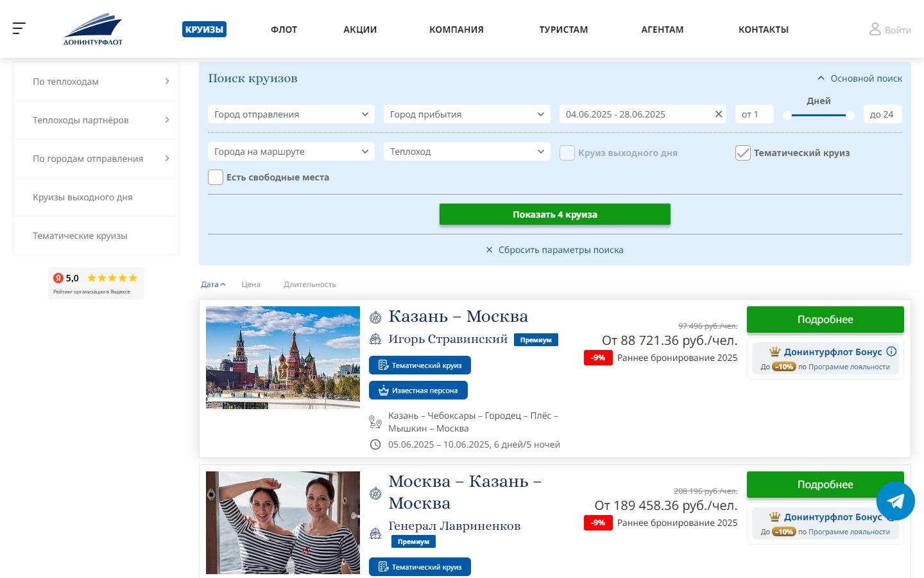
Task: Click the user profile login icon
Action: tap(875, 30)
